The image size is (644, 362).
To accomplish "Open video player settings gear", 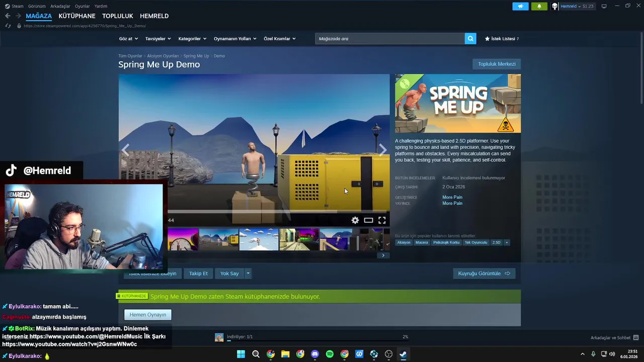I will click(355, 220).
